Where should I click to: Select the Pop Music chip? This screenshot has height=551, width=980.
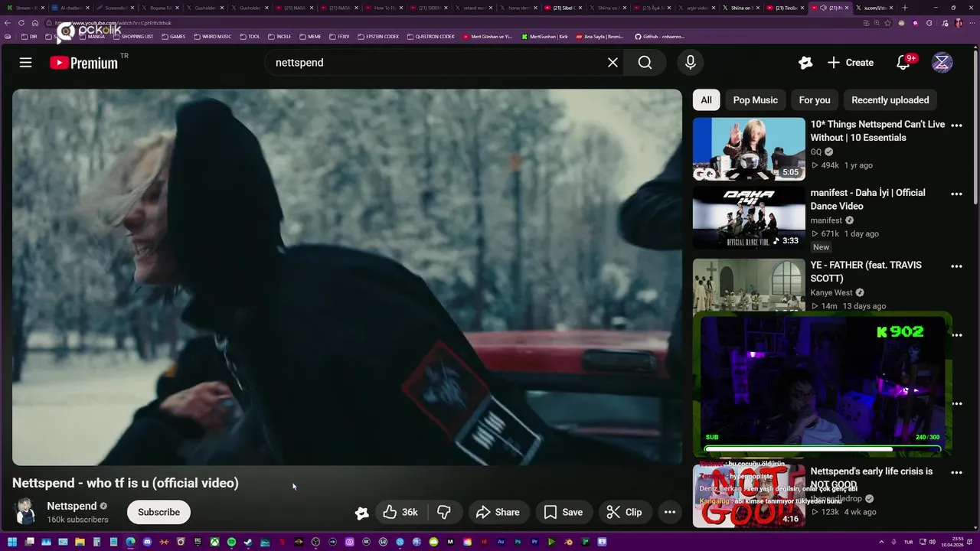[x=755, y=100]
